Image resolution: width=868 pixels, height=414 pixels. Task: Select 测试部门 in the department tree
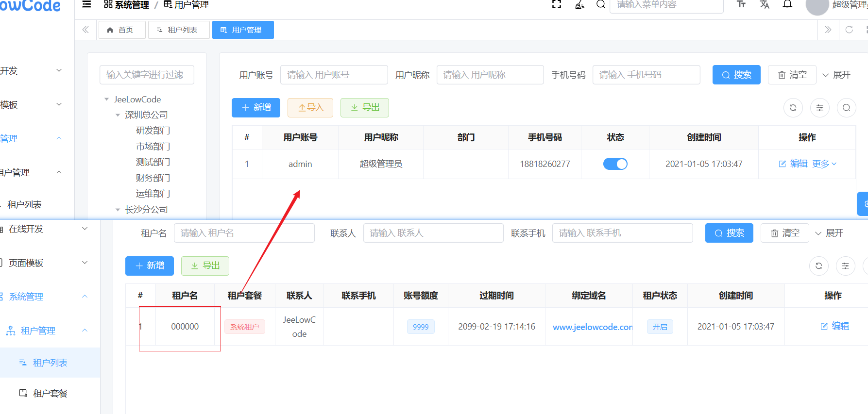pyautogui.click(x=153, y=162)
